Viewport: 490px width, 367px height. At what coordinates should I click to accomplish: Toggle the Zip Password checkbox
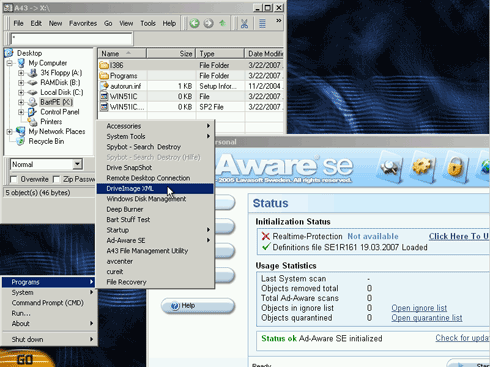click(x=56, y=179)
